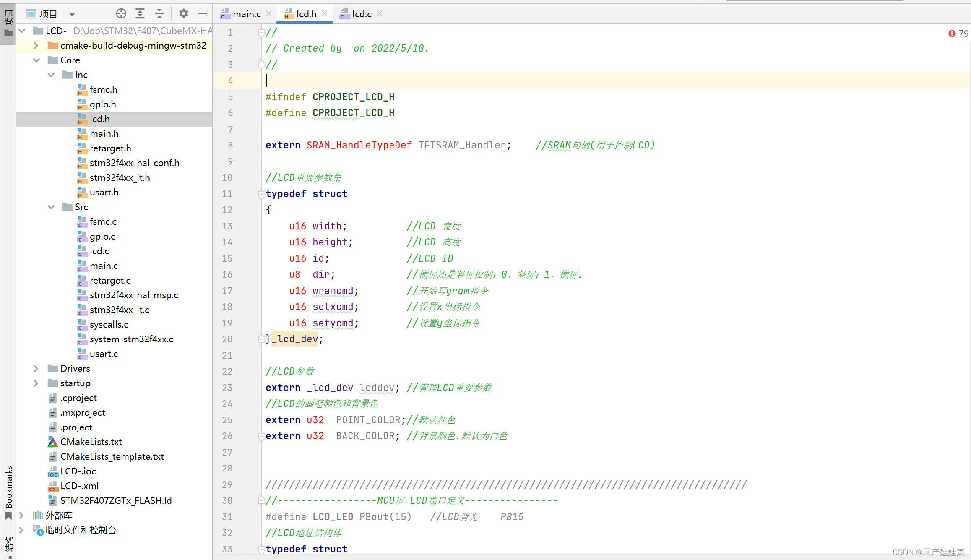Open the project view dropdown arrow

72,14
